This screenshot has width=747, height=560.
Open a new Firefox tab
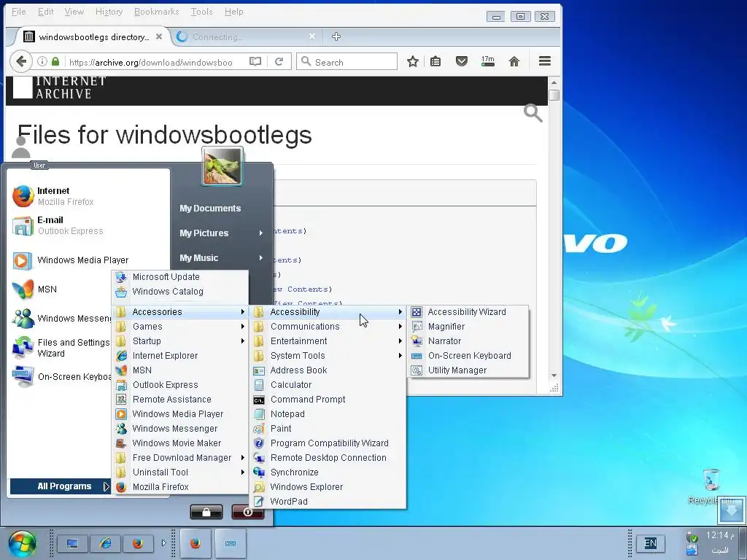(x=336, y=36)
